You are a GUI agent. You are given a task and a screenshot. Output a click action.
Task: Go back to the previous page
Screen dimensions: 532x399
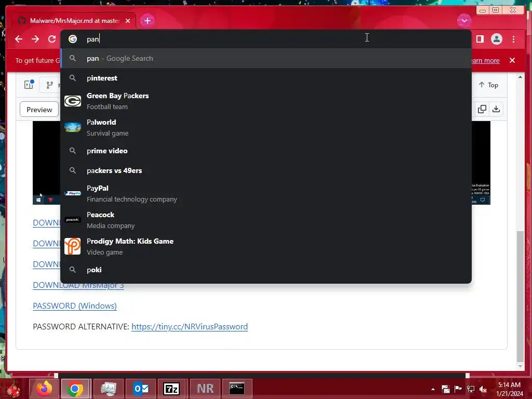pos(19,39)
